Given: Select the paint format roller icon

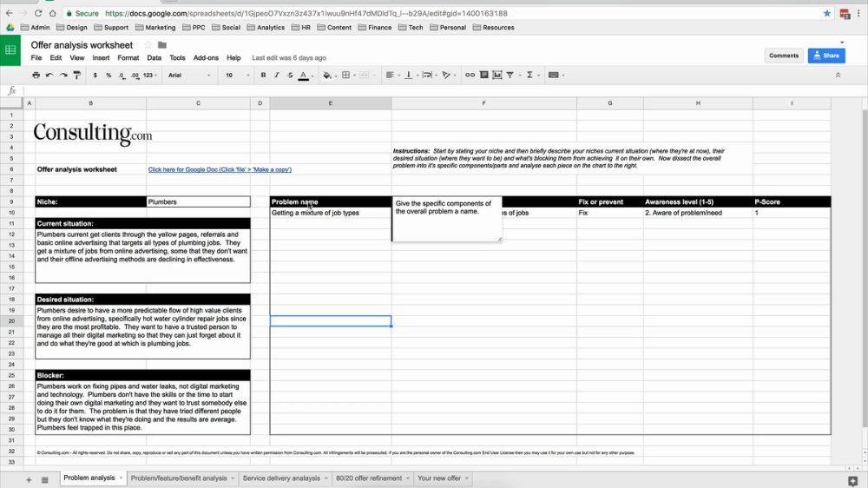Looking at the screenshot, I should (77, 75).
